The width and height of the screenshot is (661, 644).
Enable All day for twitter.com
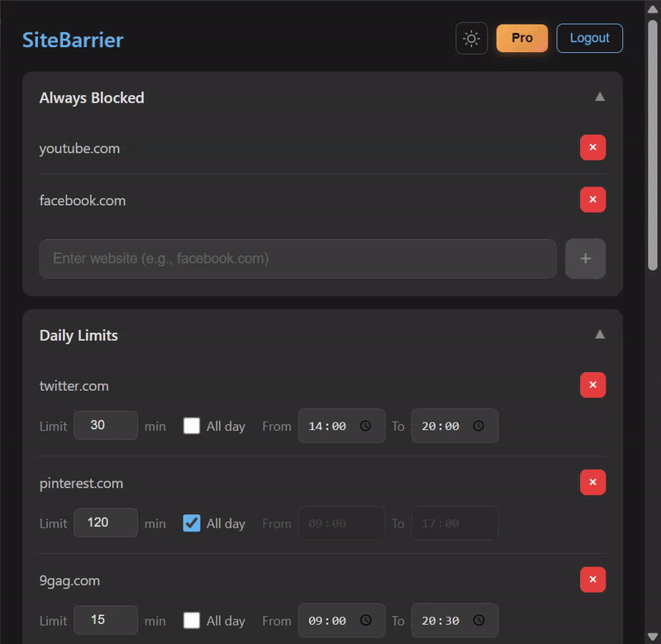point(192,427)
